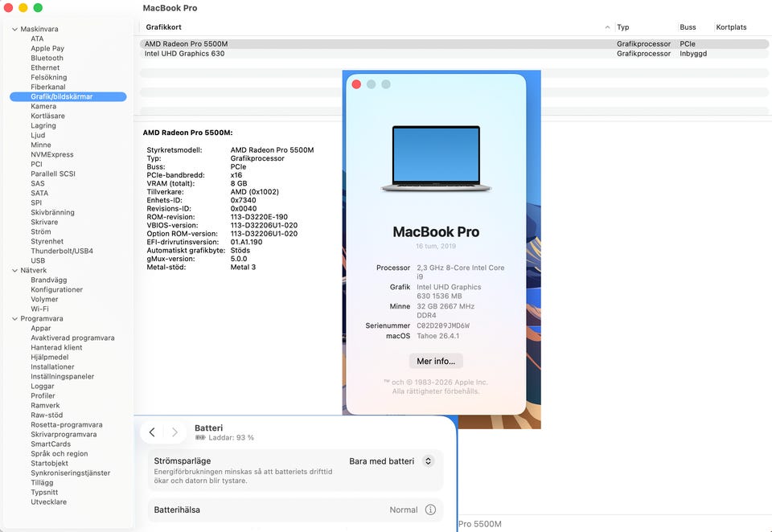Select Skrivare in the sidebar

pyautogui.click(x=44, y=222)
